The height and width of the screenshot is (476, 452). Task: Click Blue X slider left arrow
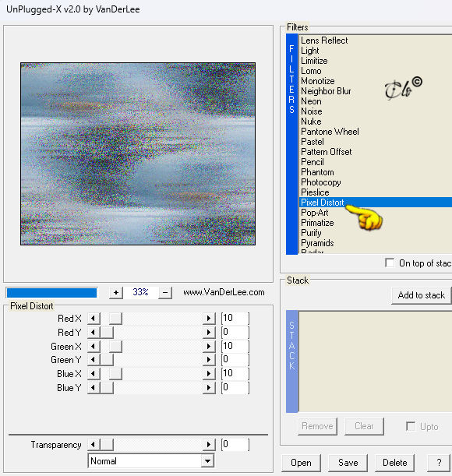click(x=94, y=374)
